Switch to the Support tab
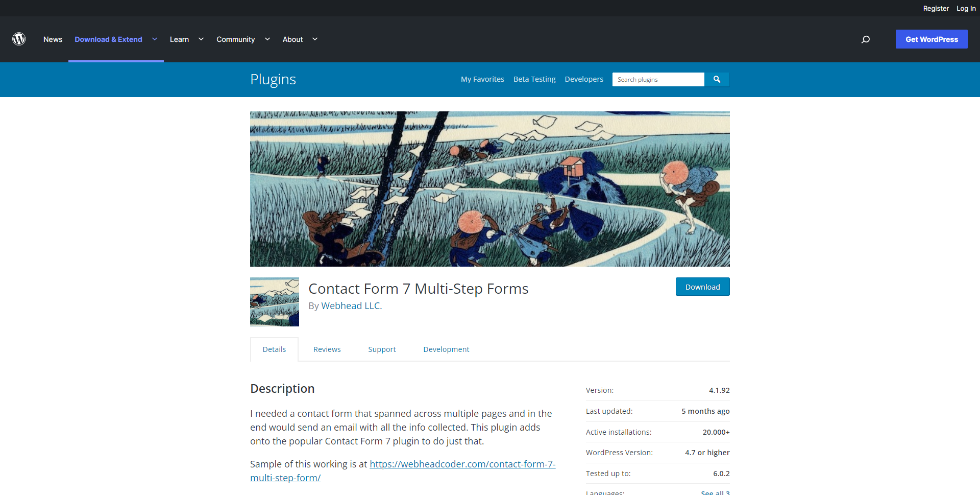The image size is (980, 495). click(x=382, y=349)
